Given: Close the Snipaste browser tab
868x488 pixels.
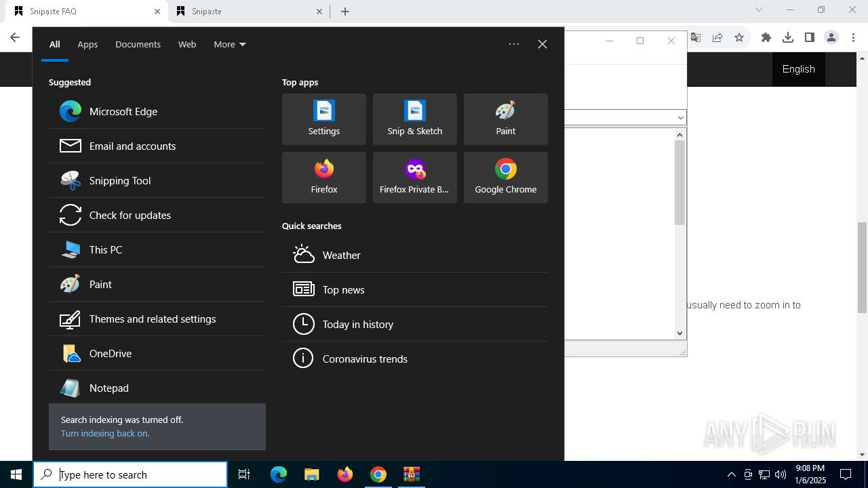Looking at the screenshot, I should coord(319,12).
